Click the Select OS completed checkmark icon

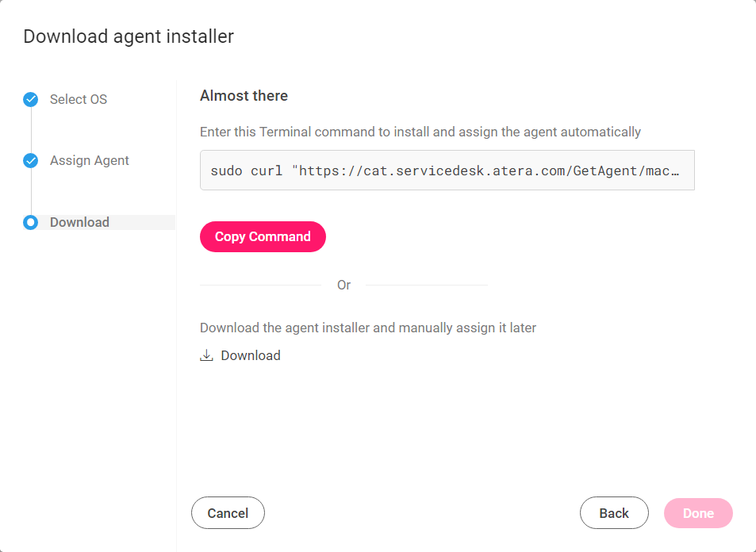[31, 99]
